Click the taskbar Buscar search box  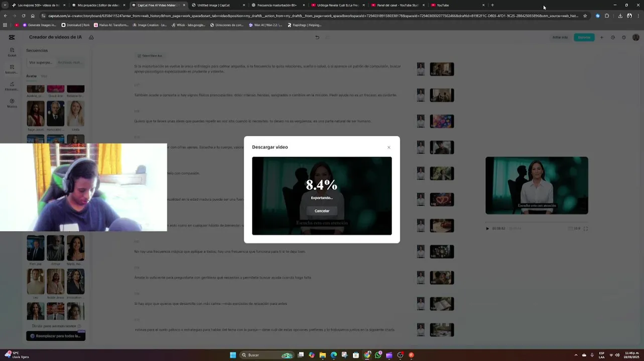268,355
